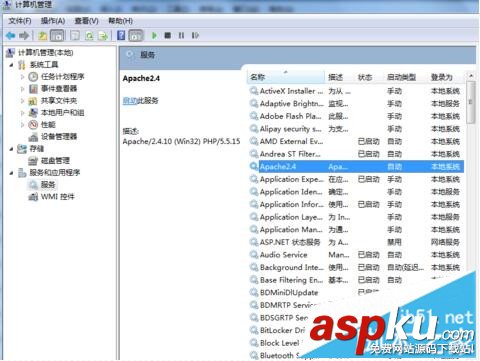Click the Back arrow in toolbar
Screen dimensions: 480x361
tap(11, 35)
